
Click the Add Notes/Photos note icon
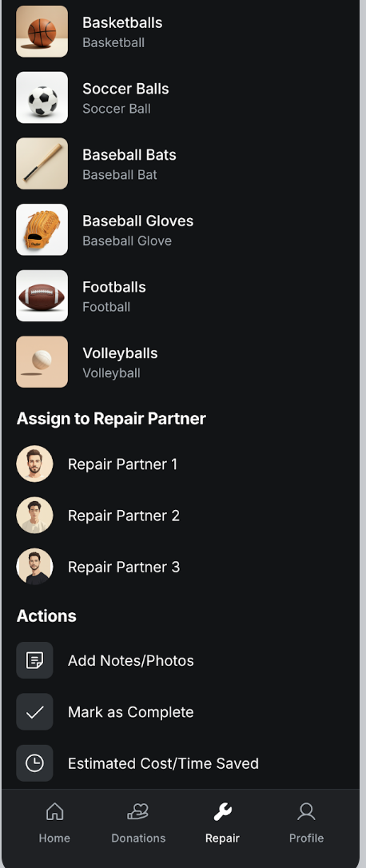tap(34, 660)
